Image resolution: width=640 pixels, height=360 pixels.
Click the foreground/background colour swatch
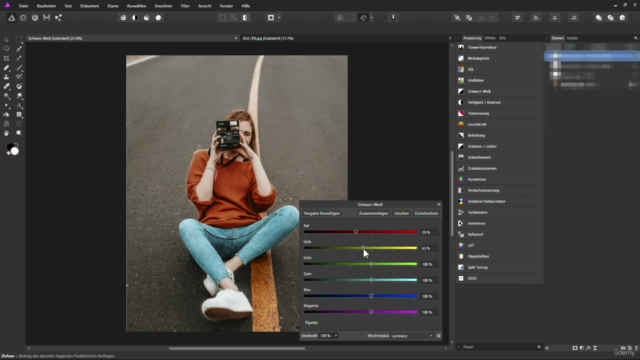(13, 149)
